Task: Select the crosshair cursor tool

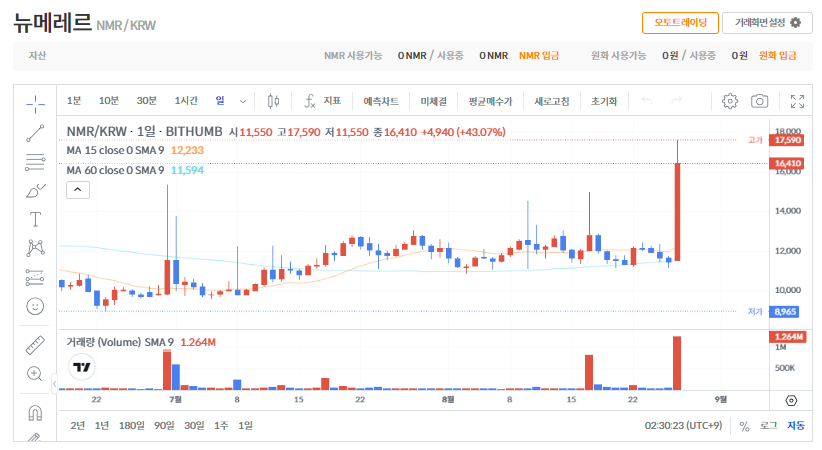Action: pyautogui.click(x=35, y=104)
